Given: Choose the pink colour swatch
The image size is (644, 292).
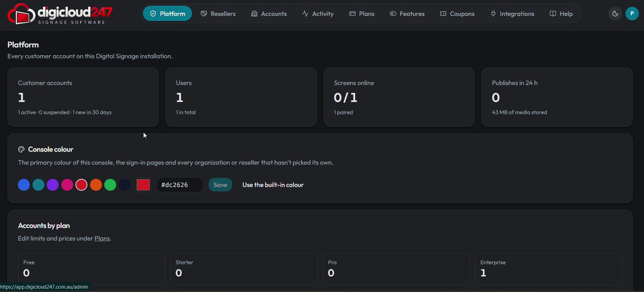Looking at the screenshot, I should (67, 185).
